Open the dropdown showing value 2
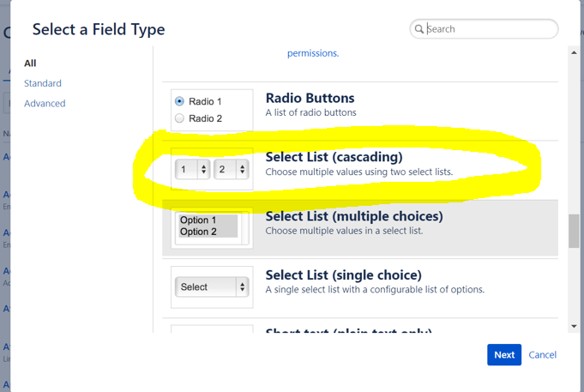584x392 pixels. click(x=232, y=169)
